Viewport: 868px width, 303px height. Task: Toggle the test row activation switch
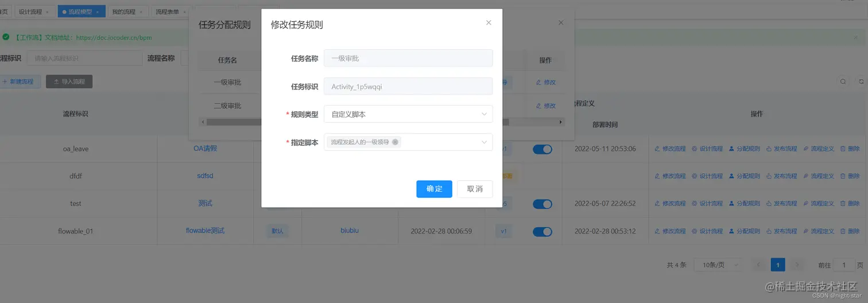pos(542,204)
